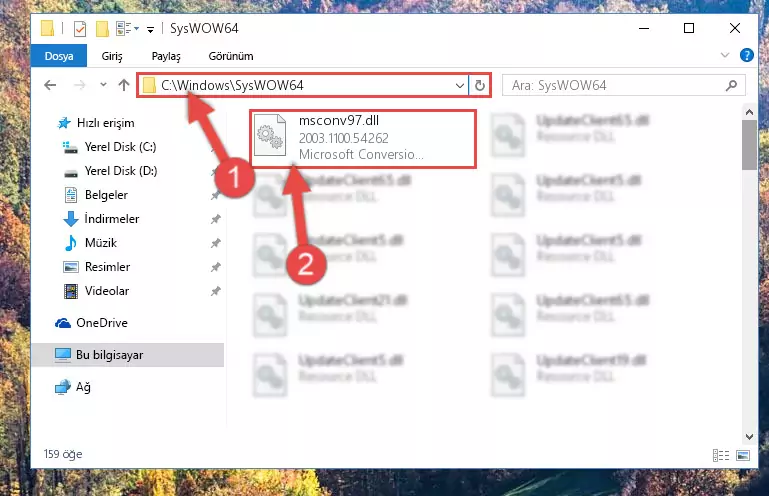Switch to the Giriş ribbon tab
Viewport: 769px width, 496px height.
[112, 56]
